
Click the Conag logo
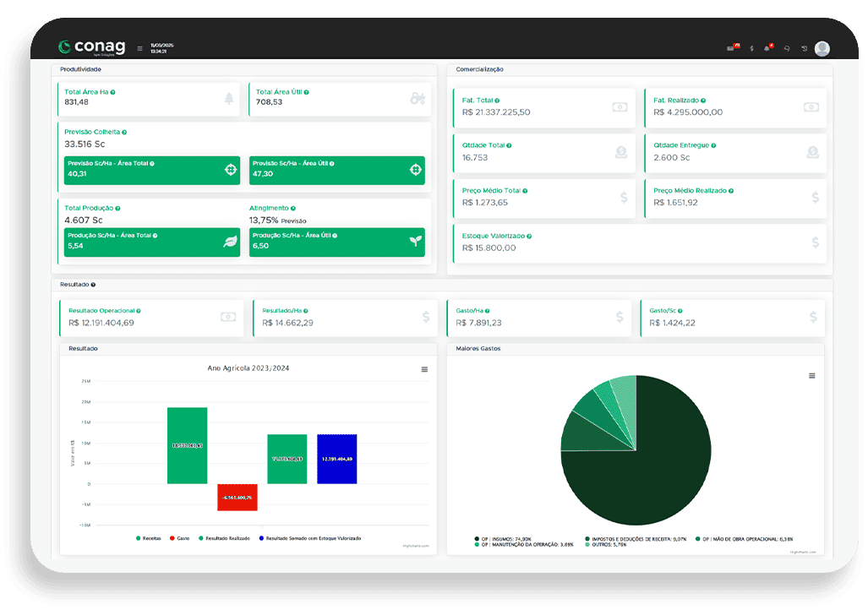point(93,47)
